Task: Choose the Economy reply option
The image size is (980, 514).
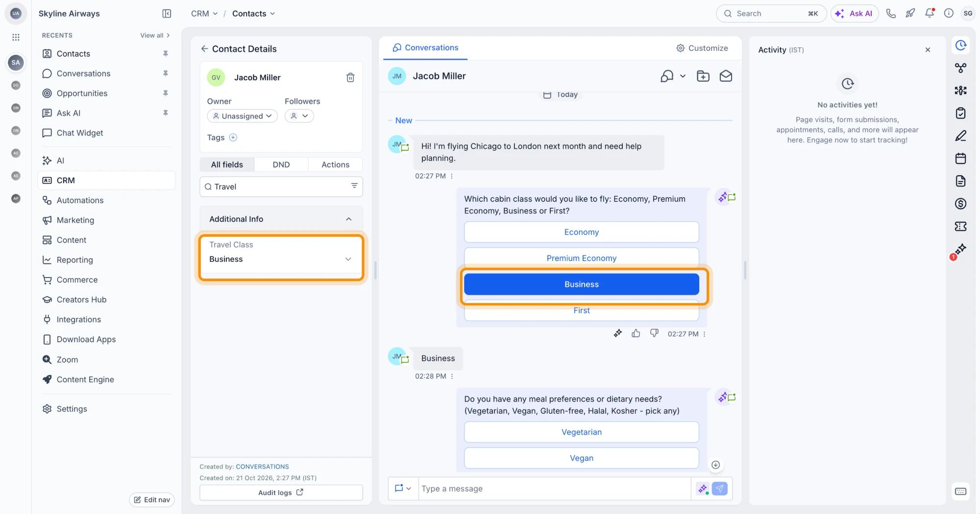Action: point(582,232)
